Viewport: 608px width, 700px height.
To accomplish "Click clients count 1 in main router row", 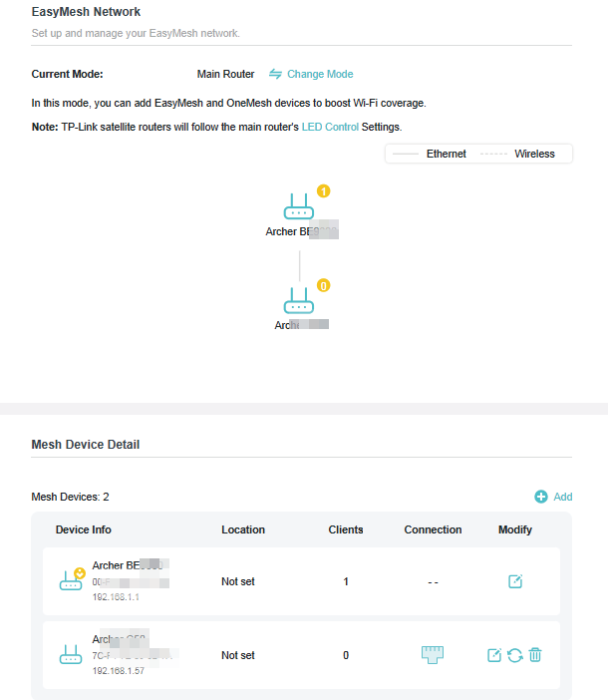I will pos(346,581).
